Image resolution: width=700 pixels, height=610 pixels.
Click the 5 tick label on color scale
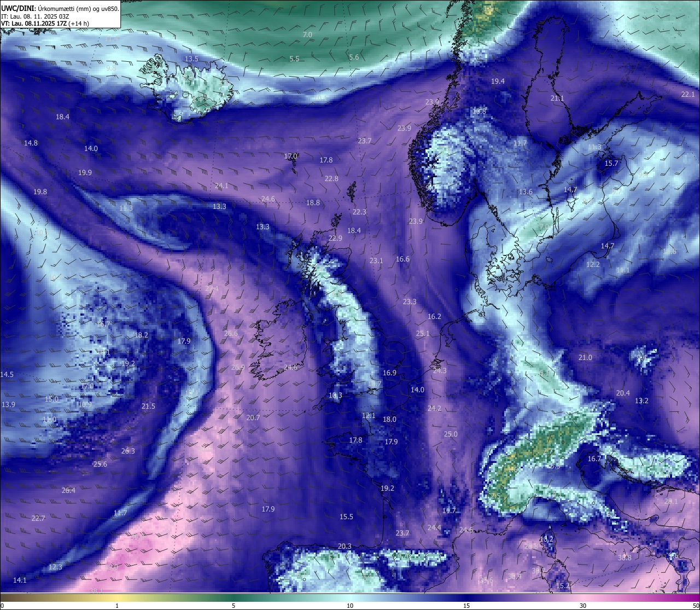234,606
